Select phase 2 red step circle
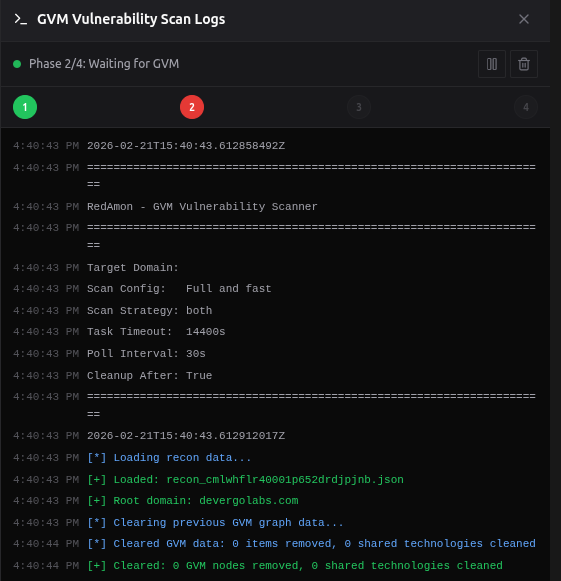This screenshot has width=561, height=581. point(192,107)
